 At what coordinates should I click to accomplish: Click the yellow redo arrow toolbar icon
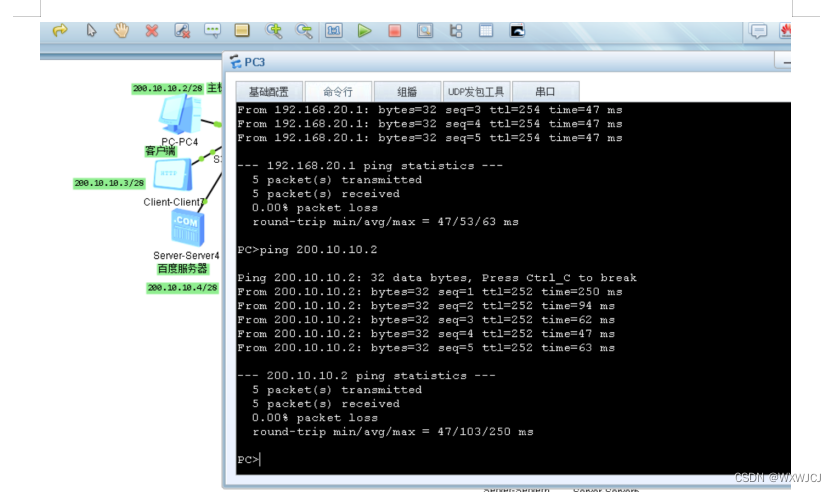point(60,30)
